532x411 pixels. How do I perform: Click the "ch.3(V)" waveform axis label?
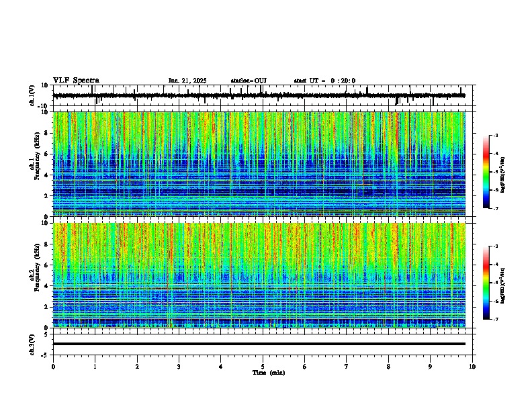coord(32,345)
